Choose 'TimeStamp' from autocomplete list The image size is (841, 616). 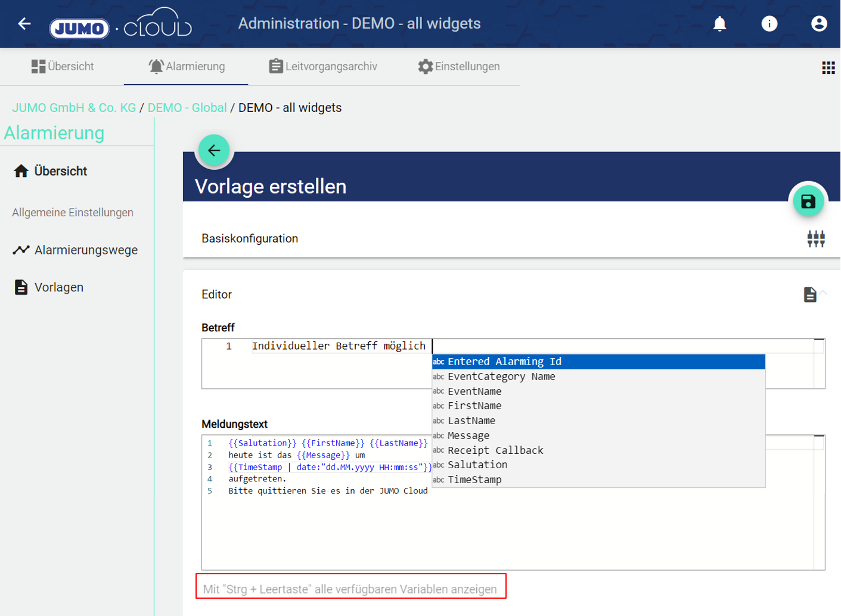(x=474, y=480)
